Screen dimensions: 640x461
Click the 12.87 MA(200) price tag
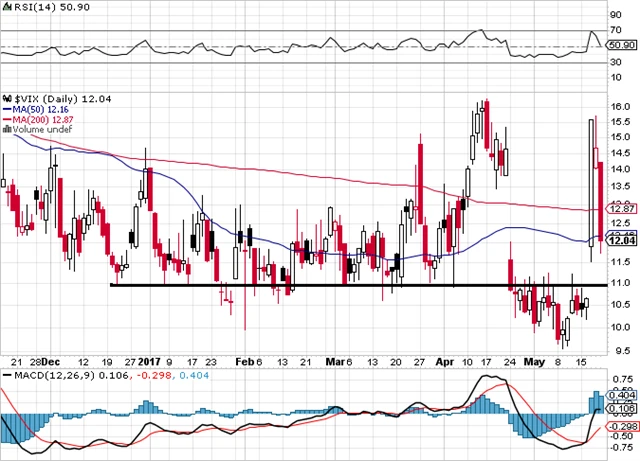[x=622, y=208]
